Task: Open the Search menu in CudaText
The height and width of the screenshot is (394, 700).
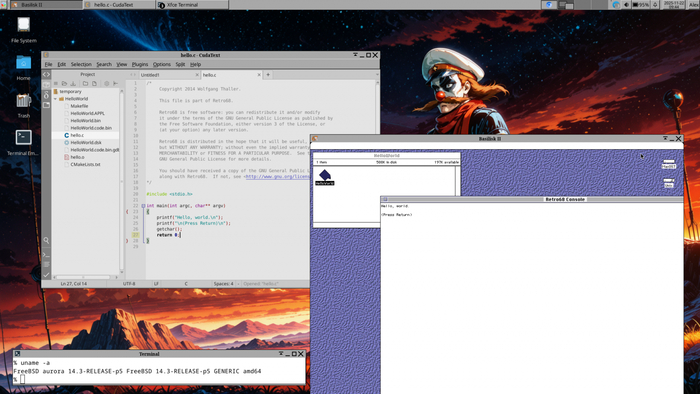Action: click(x=104, y=64)
